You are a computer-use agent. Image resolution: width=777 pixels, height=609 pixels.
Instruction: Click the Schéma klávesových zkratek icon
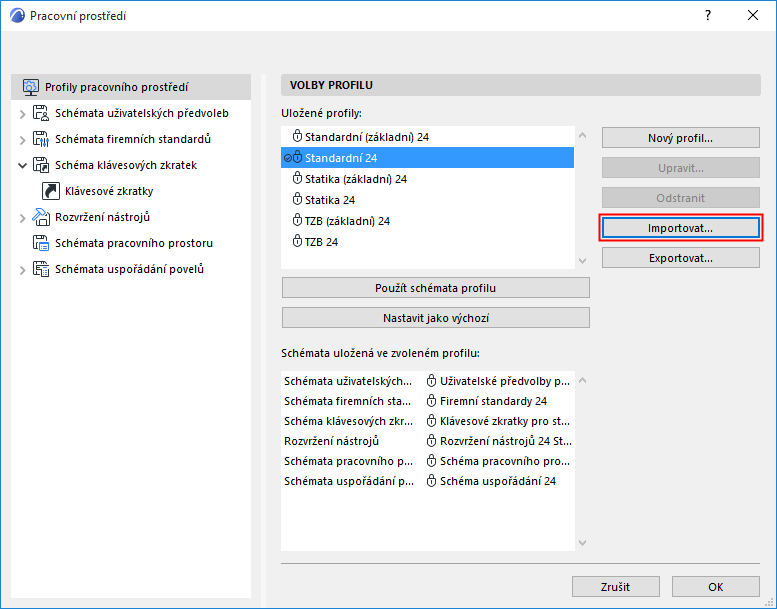click(x=41, y=165)
